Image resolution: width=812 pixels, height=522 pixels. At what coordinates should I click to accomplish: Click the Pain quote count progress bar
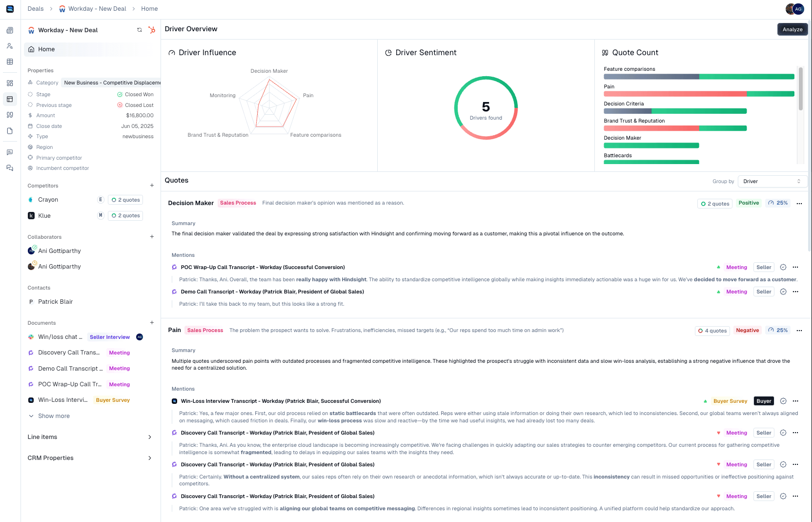click(x=698, y=94)
